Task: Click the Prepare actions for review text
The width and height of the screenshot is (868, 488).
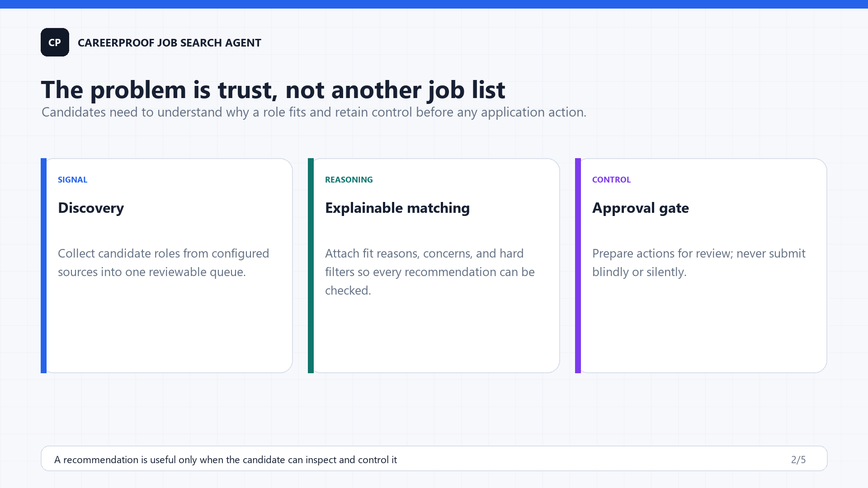Action: (699, 263)
